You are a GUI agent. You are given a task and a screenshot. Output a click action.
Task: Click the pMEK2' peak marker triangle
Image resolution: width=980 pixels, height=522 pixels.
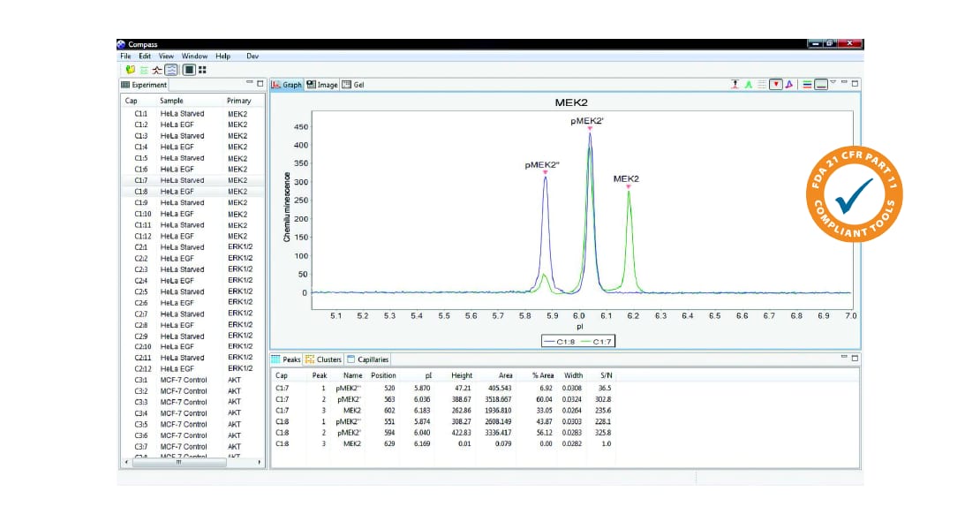[590, 129]
